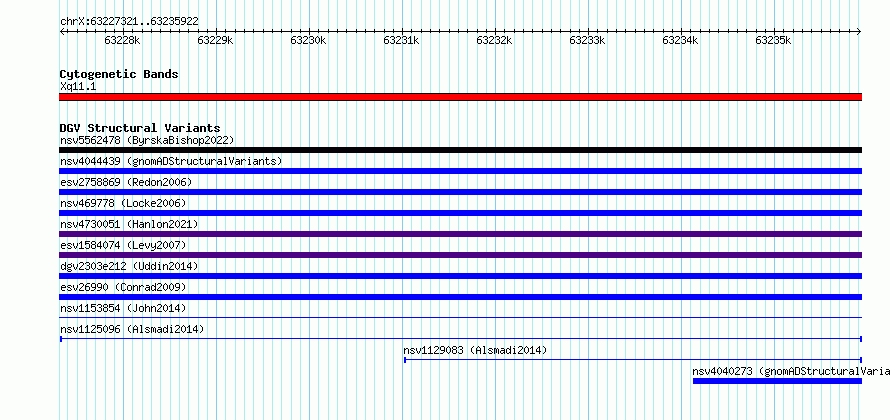Click the blue bar under nsv469778

(460, 213)
